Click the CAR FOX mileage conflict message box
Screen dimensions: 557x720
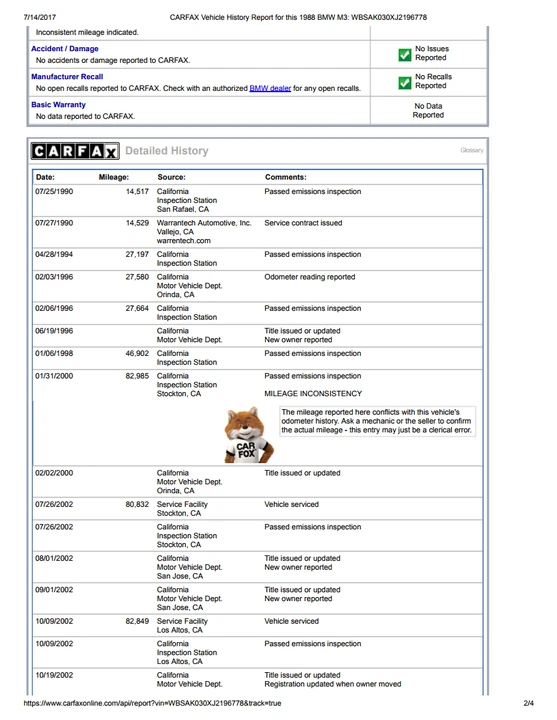[x=377, y=421]
